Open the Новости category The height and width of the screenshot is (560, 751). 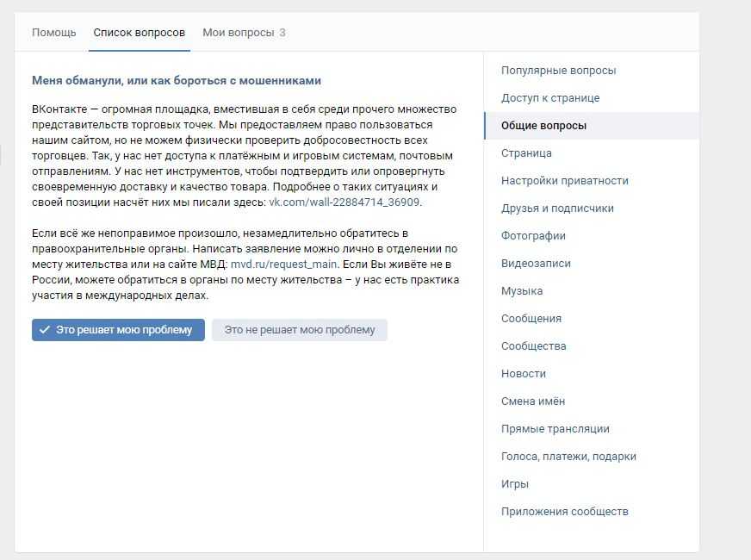[592, 373]
